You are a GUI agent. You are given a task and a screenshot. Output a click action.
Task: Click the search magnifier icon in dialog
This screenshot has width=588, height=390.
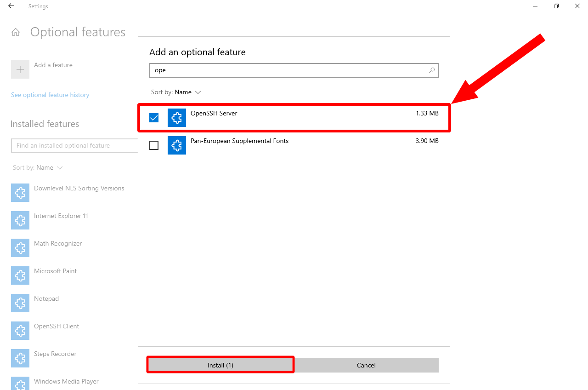tap(432, 70)
